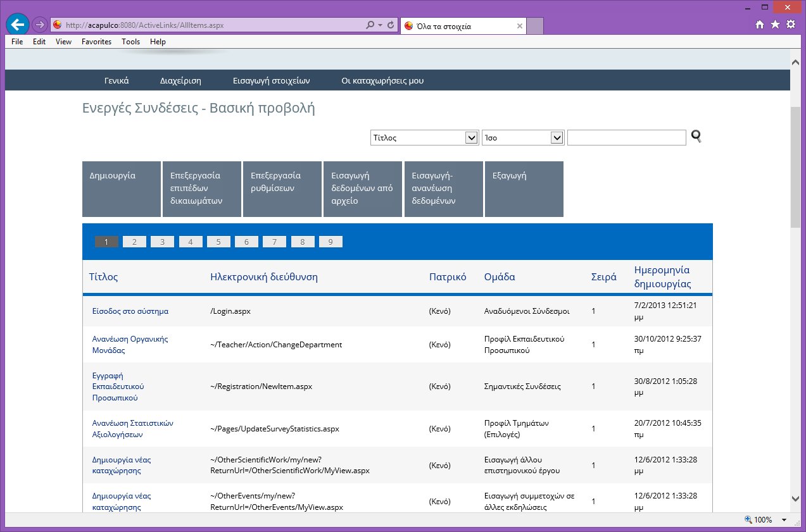Click the scrollbar up arrow
This screenshot has width=806, height=532.
pyautogui.click(x=795, y=62)
